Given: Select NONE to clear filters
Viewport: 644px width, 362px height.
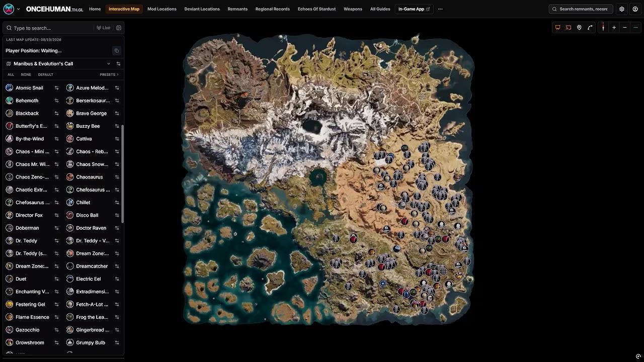Looking at the screenshot, I should point(26,74).
